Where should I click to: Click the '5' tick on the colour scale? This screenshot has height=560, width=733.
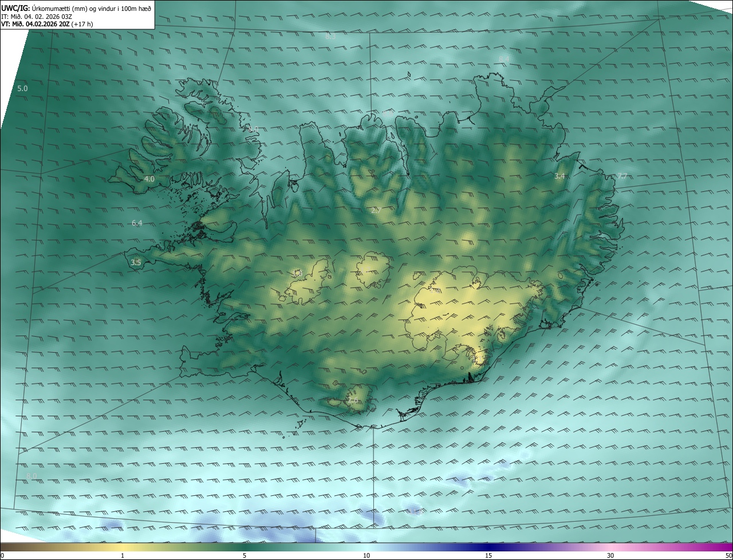(x=245, y=555)
